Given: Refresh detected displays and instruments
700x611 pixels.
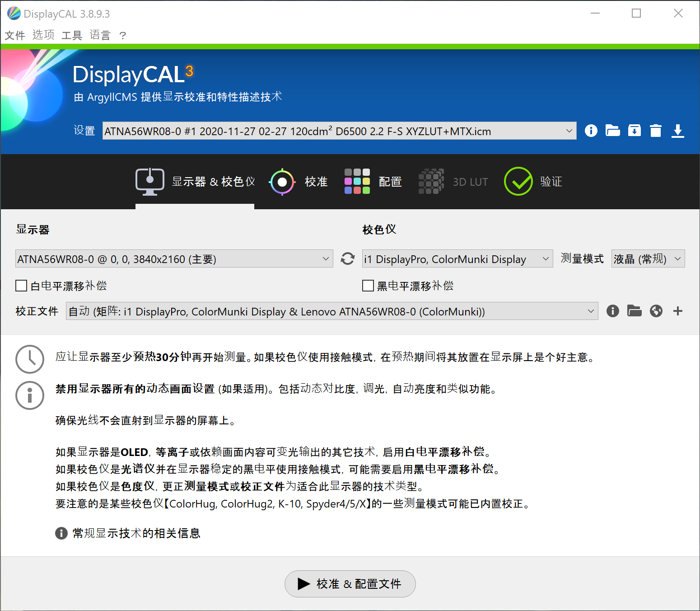Looking at the screenshot, I should pos(347,258).
